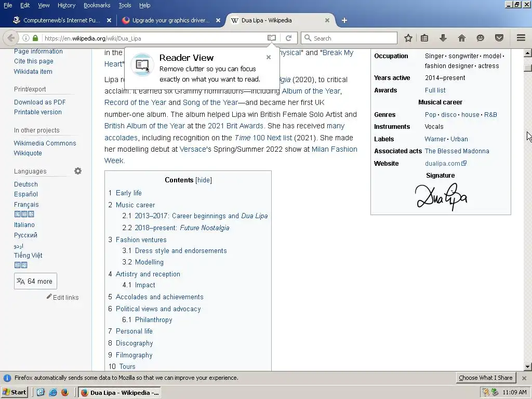This screenshot has width=532, height=399.
Task: Show site information icon in address bar
Action: tap(26, 38)
